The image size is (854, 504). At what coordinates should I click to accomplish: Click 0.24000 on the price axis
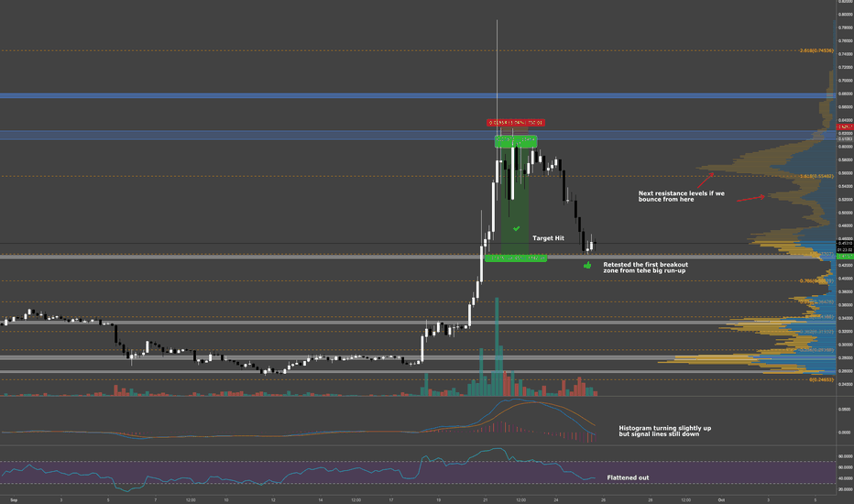[x=845, y=384]
